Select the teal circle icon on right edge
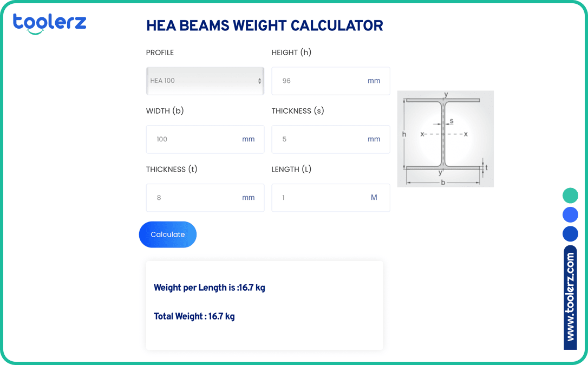Viewport: 588px width, 365px height. tap(570, 195)
